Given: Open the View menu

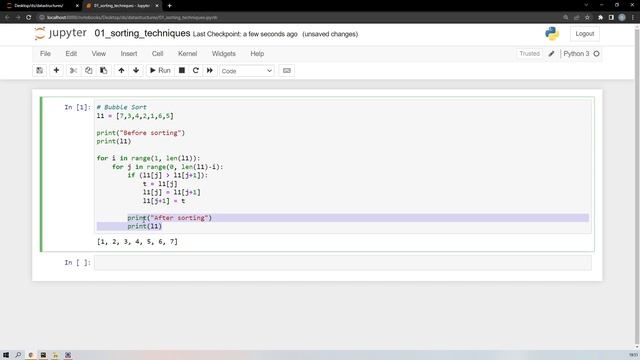Looking at the screenshot, I should pos(99,53).
